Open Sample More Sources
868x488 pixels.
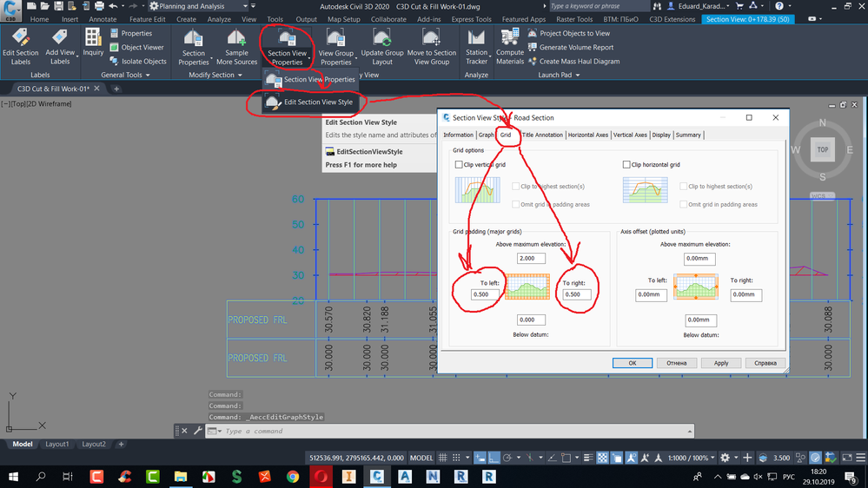[236, 48]
